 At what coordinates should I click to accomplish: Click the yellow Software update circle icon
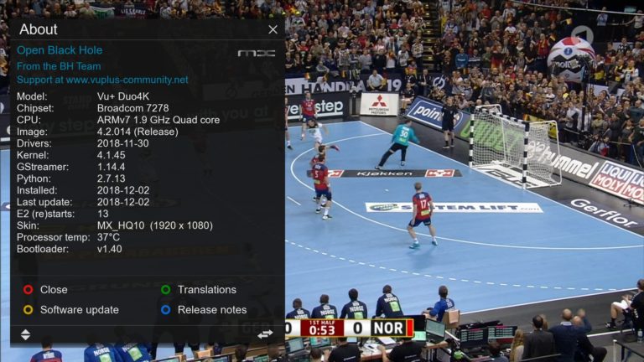pyautogui.click(x=28, y=310)
